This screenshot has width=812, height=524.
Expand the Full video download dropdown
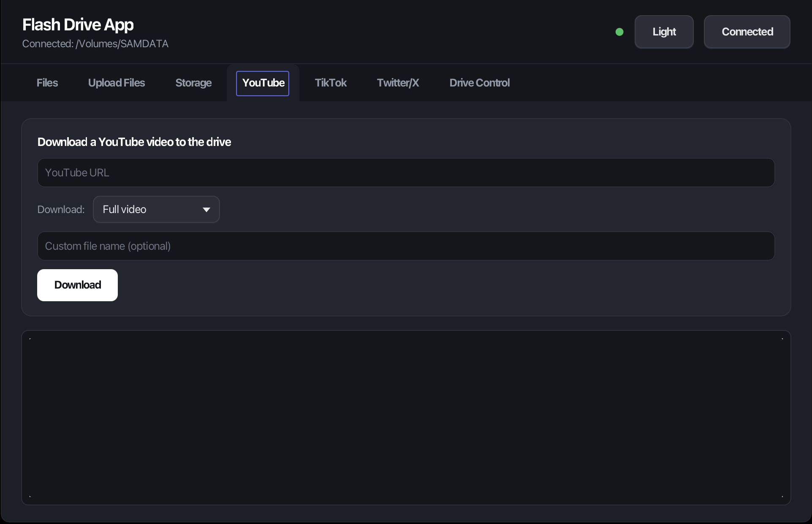(156, 209)
